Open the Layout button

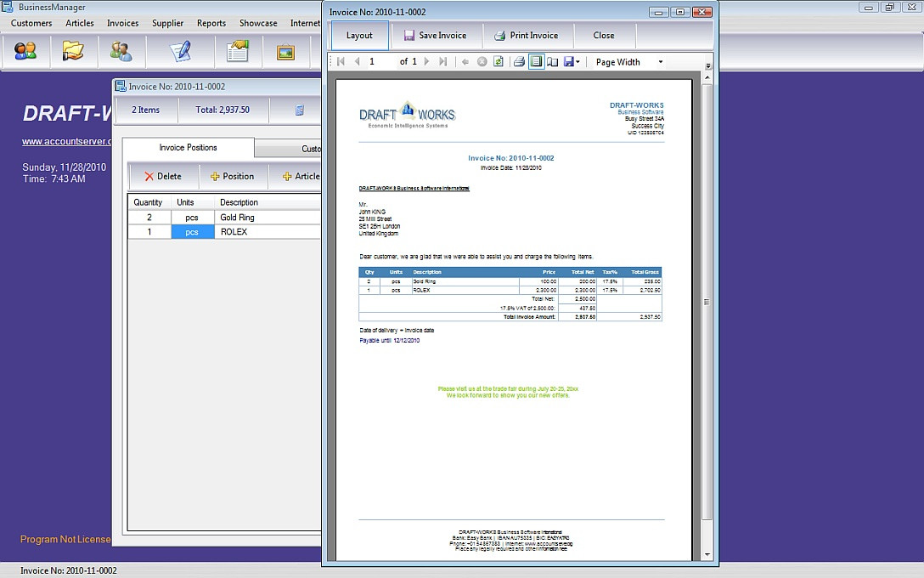359,36
